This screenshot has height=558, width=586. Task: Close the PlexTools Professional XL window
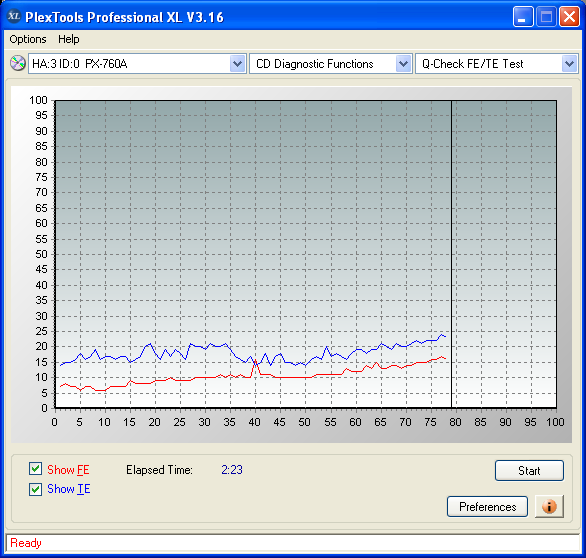click(569, 17)
